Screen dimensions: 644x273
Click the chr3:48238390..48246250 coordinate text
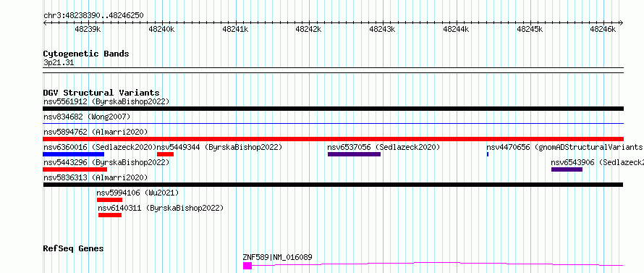(93, 15)
